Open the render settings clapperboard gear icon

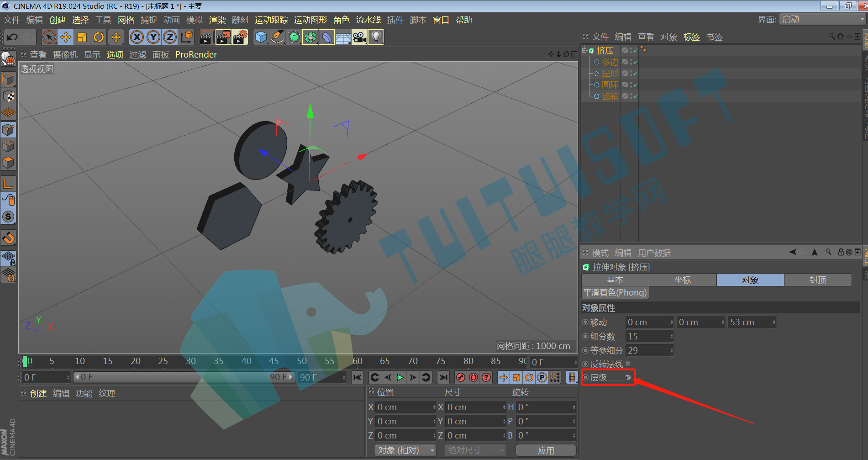[240, 37]
